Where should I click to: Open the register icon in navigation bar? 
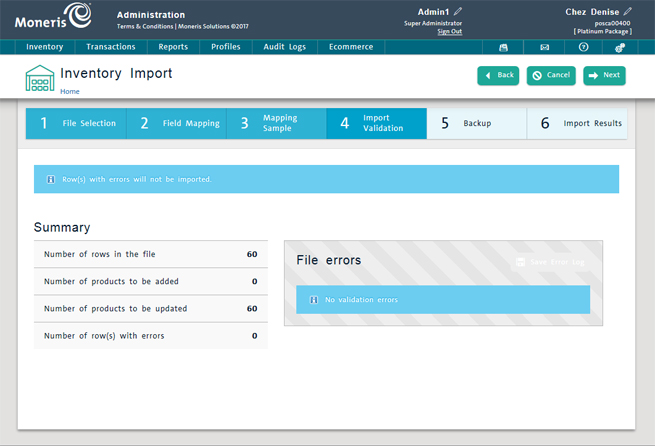(x=503, y=47)
